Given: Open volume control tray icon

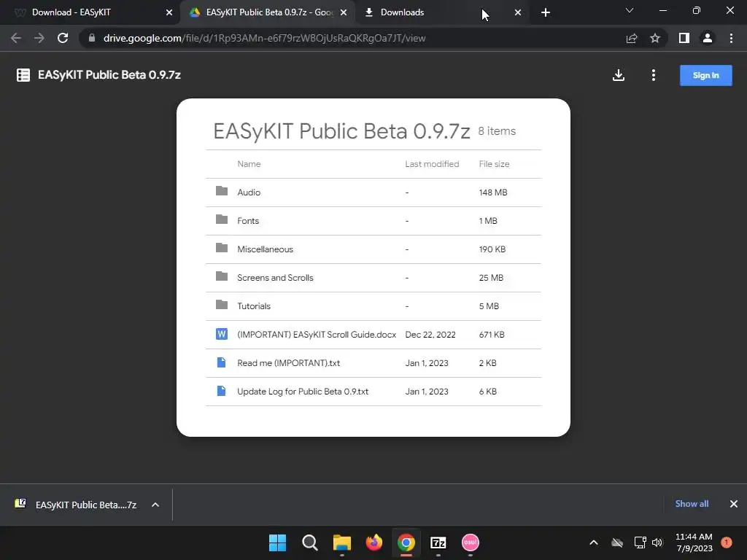Looking at the screenshot, I should [x=658, y=542].
